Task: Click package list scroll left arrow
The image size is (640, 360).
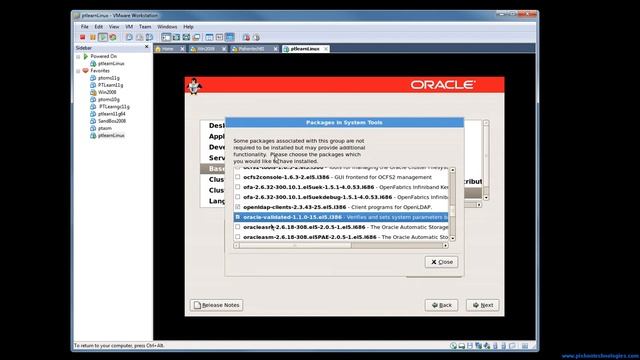Action: (236, 245)
